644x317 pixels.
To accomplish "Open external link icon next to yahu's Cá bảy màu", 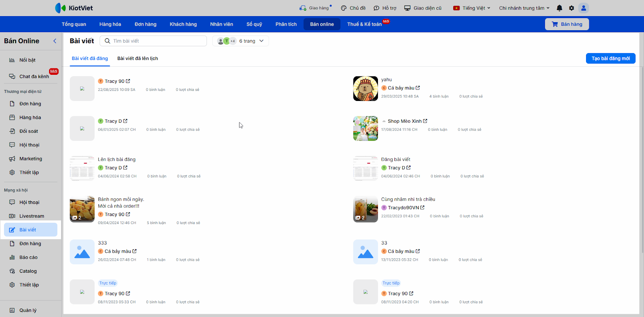I will [418, 88].
